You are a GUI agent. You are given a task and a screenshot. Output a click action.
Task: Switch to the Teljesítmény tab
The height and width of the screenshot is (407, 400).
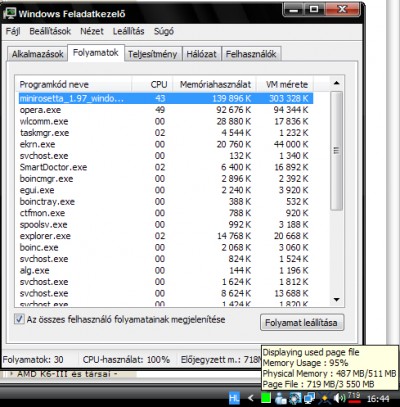click(x=153, y=54)
